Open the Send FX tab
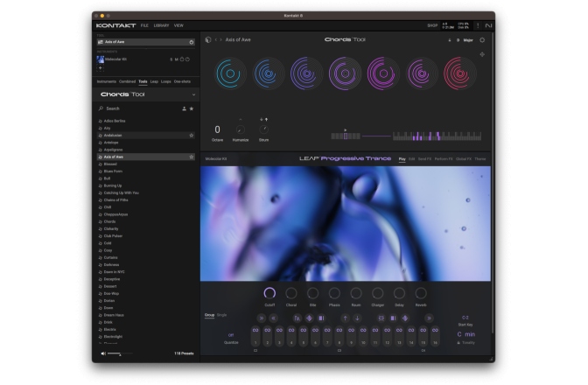The image size is (588, 385). pyautogui.click(x=424, y=159)
